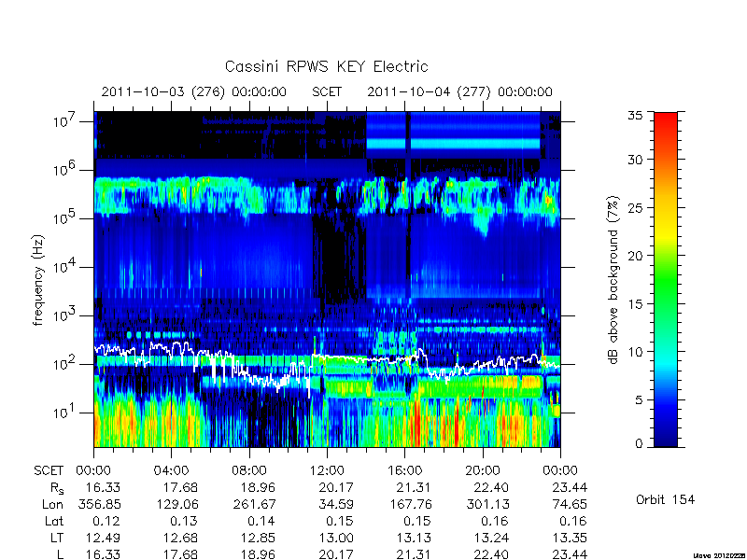This screenshot has width=747, height=560.
Task: Click the Lon value '74.65'
Action: [570, 504]
